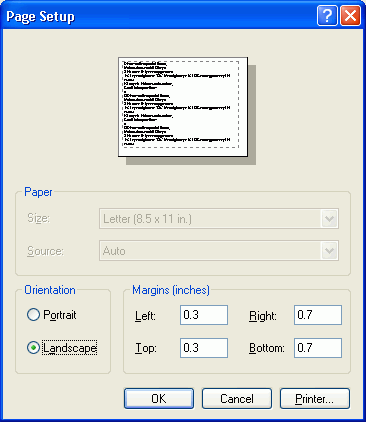Select the Landscape orientation option

pos(62,348)
